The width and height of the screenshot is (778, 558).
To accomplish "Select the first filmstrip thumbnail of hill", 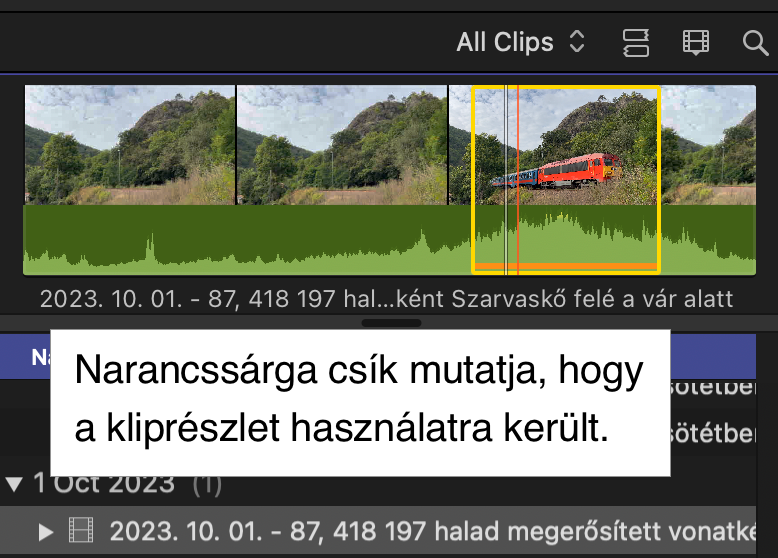I will click(130, 145).
